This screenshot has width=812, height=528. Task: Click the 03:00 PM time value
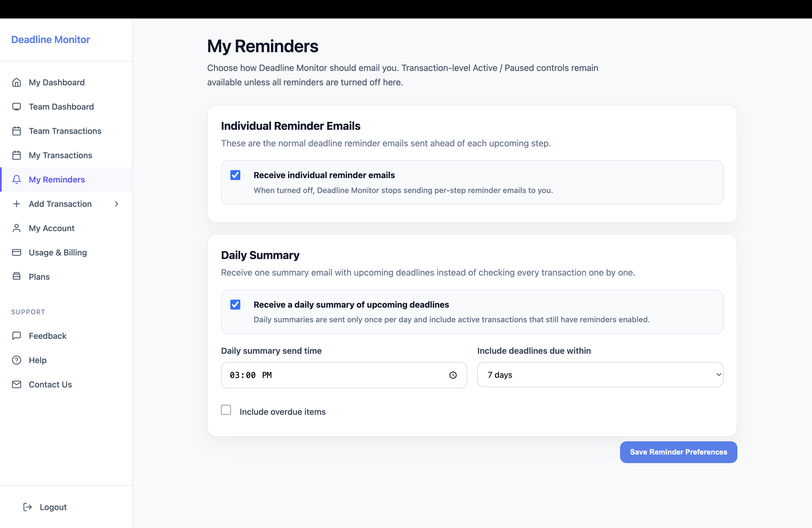point(251,375)
